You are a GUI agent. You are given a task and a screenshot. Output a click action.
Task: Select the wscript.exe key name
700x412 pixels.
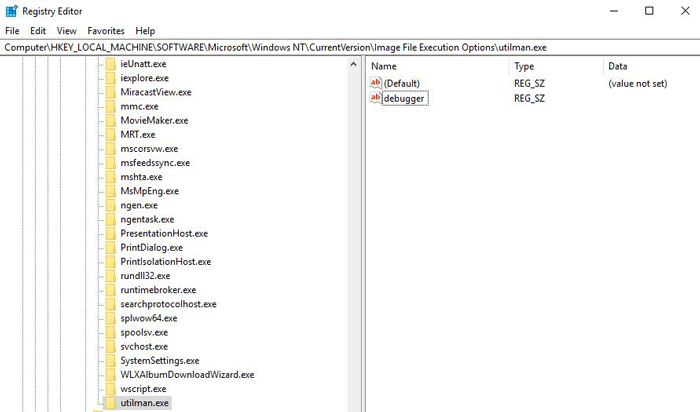pyautogui.click(x=143, y=389)
